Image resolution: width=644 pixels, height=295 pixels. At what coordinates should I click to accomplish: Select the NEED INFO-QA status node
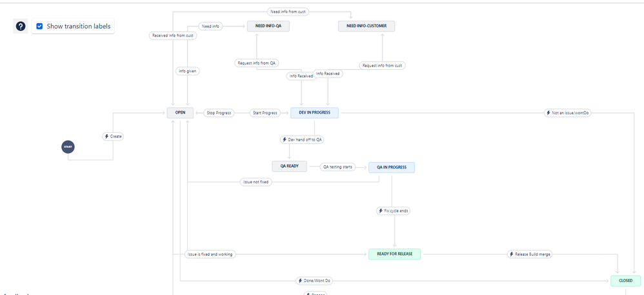pyautogui.click(x=268, y=26)
